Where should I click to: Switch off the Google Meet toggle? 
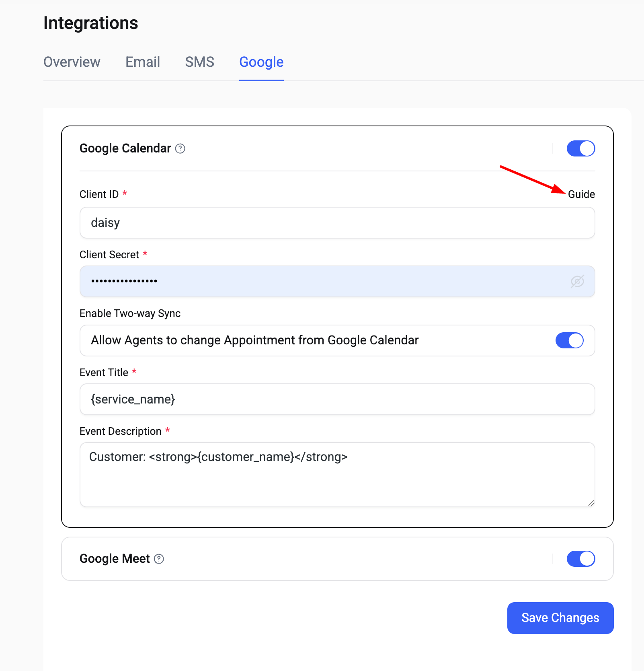(580, 559)
